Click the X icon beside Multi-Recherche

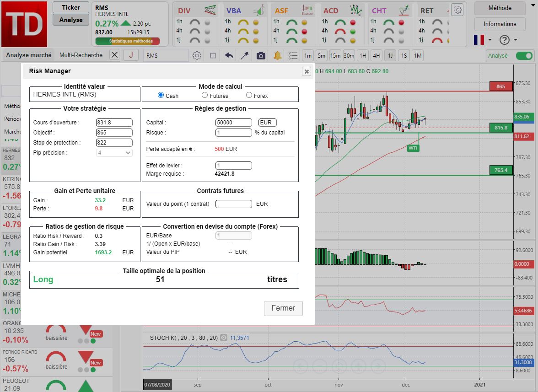114,55
